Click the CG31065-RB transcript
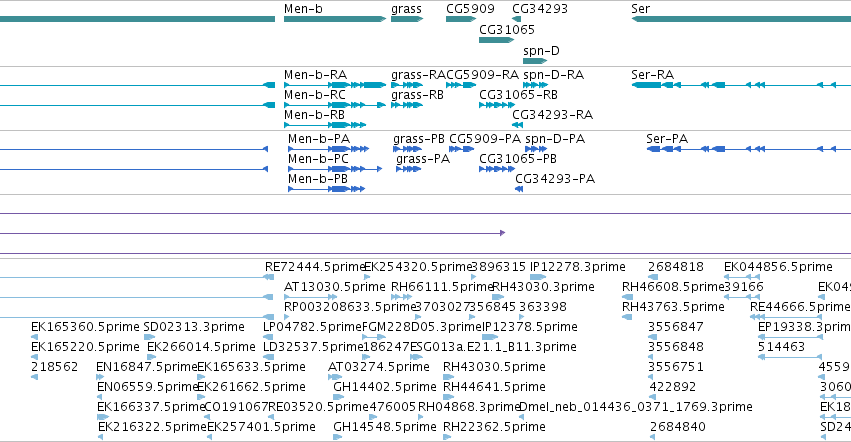 (497, 105)
